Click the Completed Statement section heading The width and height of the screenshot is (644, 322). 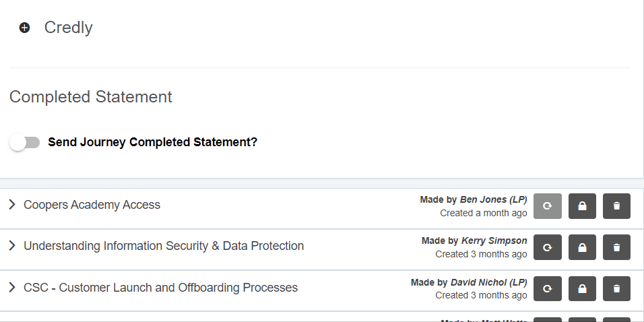pos(91,97)
